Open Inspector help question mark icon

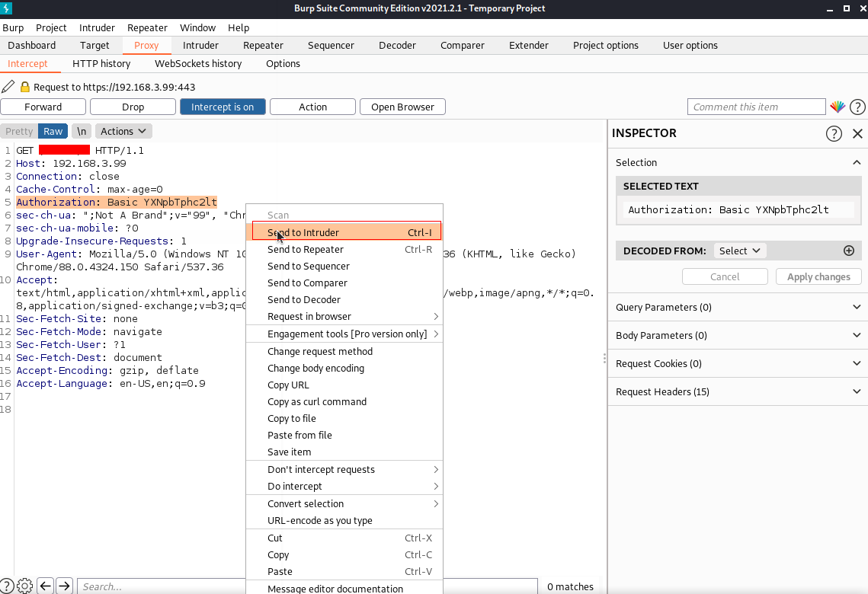tap(834, 133)
